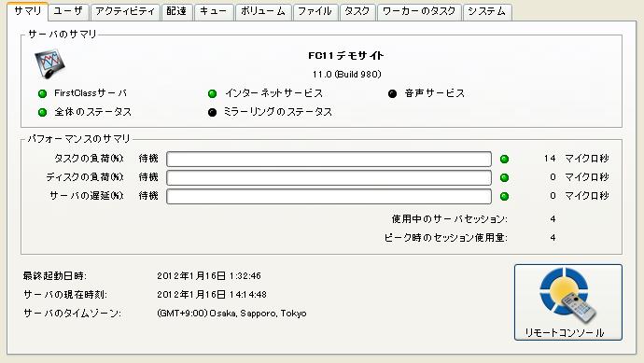The width and height of the screenshot is (644, 363).
Task: Click the サーバの現在時刻 label
Action: click(x=65, y=295)
